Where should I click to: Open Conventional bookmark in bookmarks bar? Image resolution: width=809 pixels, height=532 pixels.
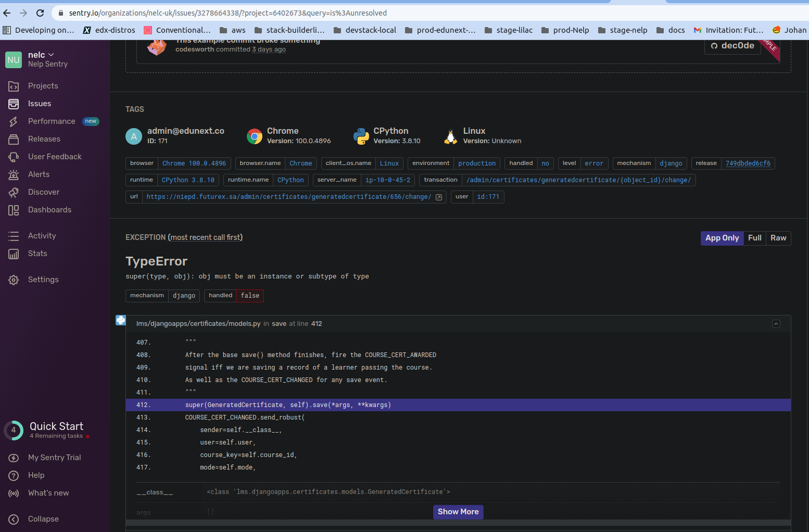[x=178, y=30]
